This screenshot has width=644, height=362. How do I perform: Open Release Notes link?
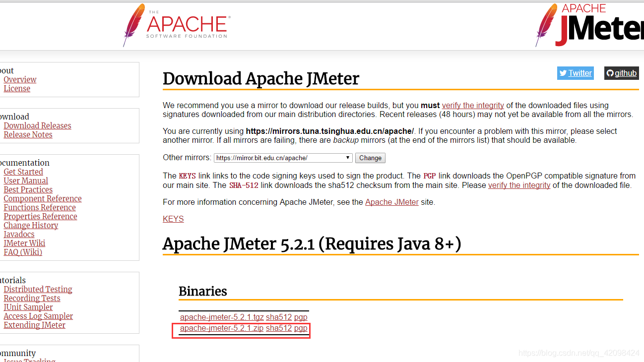tap(28, 134)
